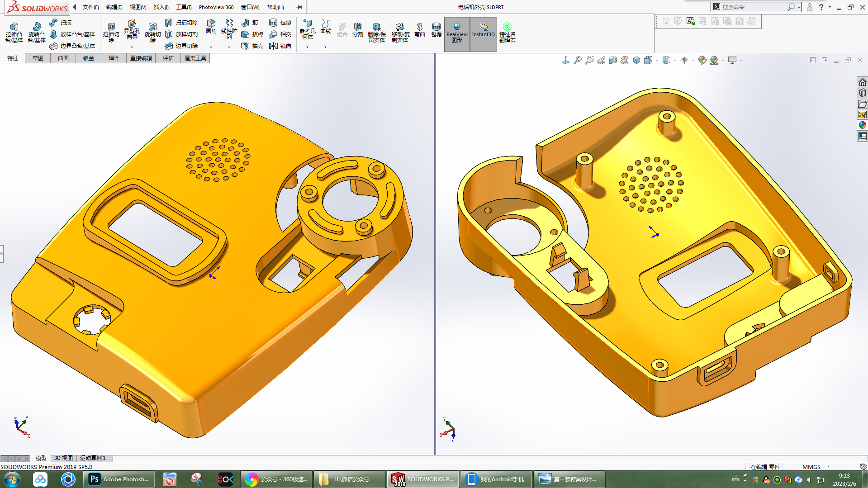868x488 pixels.
Task: Choose Lofted Cut (放样切割)
Action: [181, 34]
